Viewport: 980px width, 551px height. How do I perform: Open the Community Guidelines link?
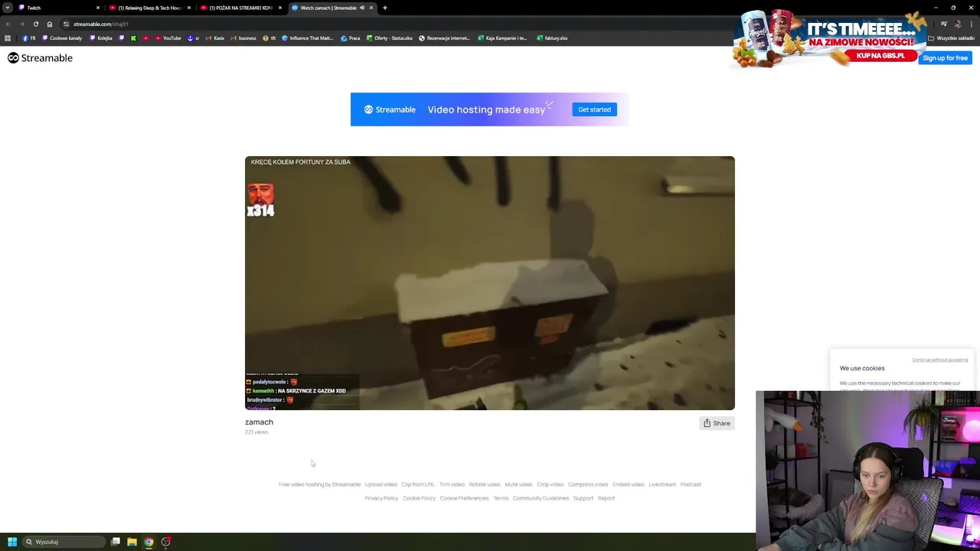541,498
